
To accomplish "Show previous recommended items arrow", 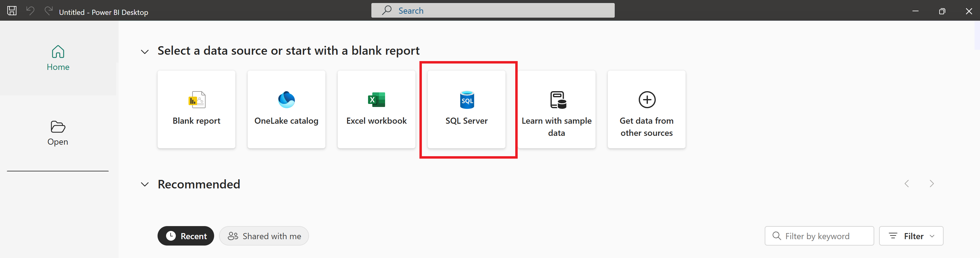I will [907, 184].
